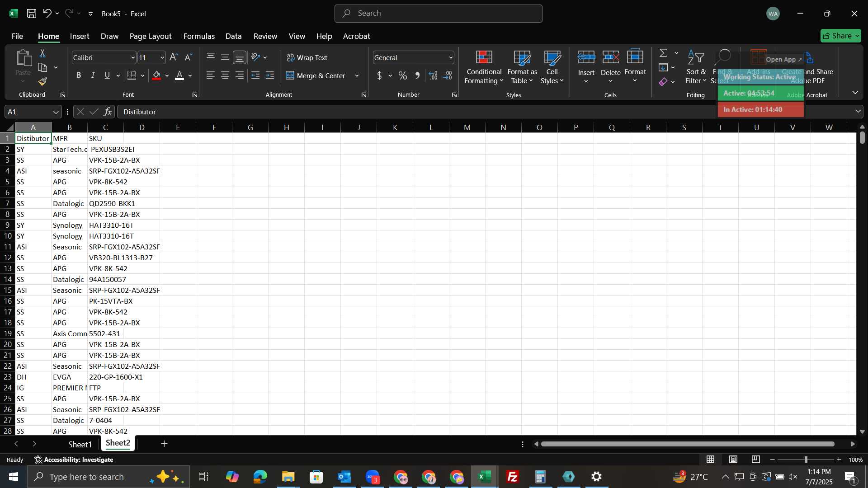Click the Share button
Screen dimensions: 868x488
tap(840, 36)
